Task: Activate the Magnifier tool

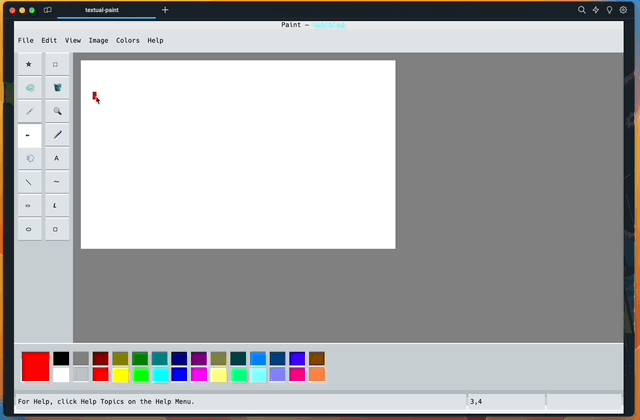Action: [x=56, y=111]
